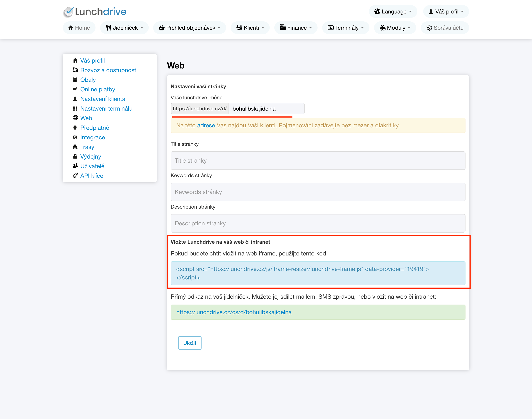Click the gift icon next to Obaly
This screenshot has height=419, width=532.
75,80
